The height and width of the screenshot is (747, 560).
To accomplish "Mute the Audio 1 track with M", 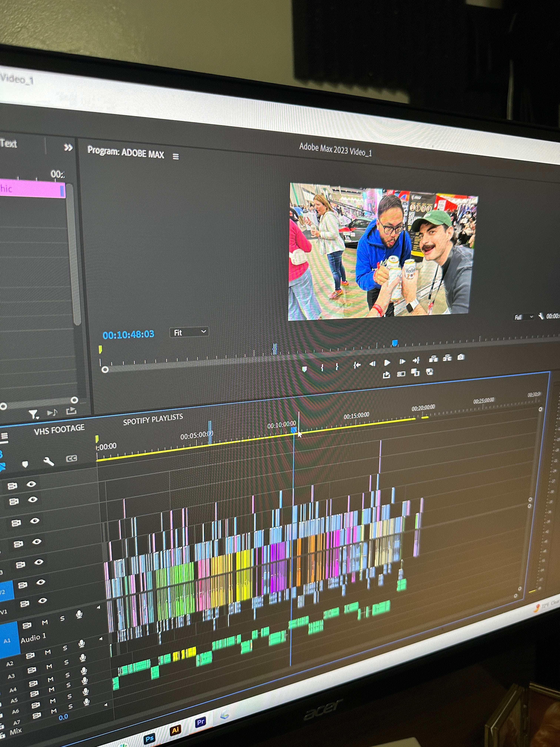I will [x=45, y=622].
